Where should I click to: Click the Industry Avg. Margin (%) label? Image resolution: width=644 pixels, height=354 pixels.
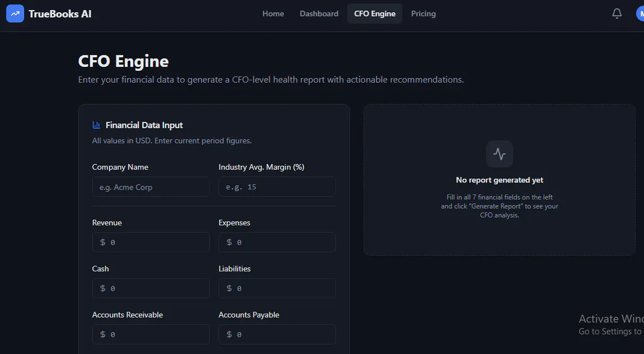261,167
